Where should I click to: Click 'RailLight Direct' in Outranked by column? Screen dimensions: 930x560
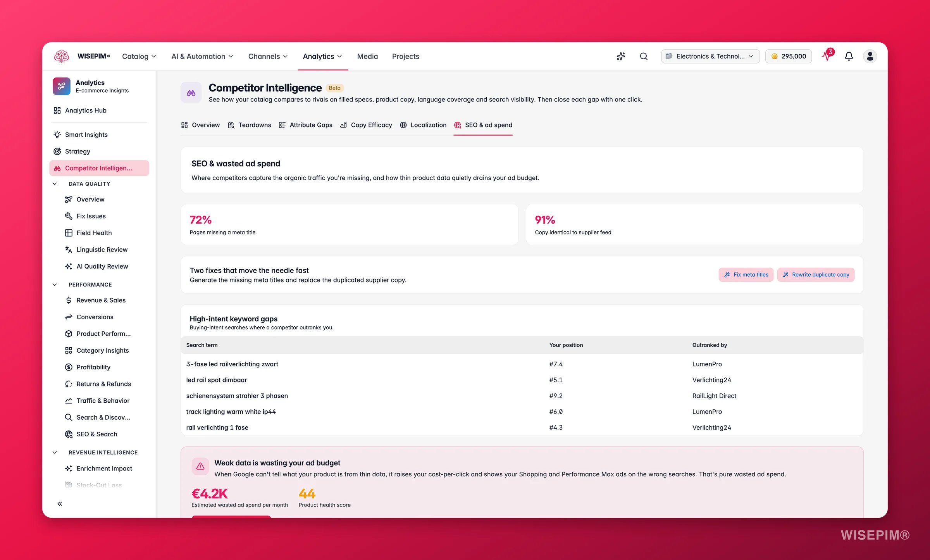pyautogui.click(x=714, y=396)
